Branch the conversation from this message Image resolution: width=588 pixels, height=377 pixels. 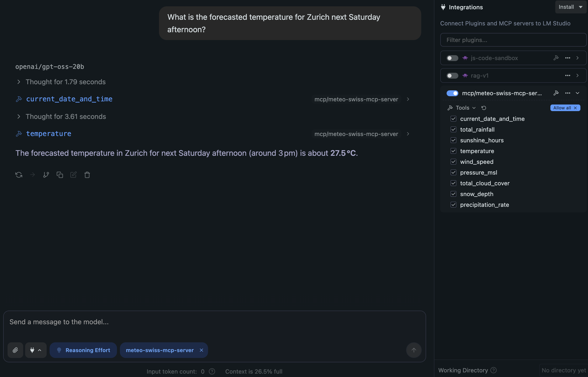click(x=46, y=175)
